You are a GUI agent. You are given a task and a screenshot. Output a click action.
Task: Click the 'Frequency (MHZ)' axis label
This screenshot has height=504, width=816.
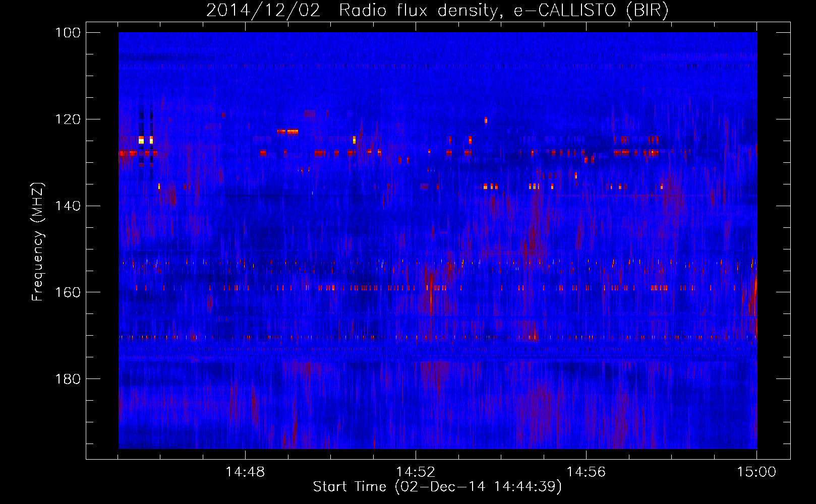38,241
